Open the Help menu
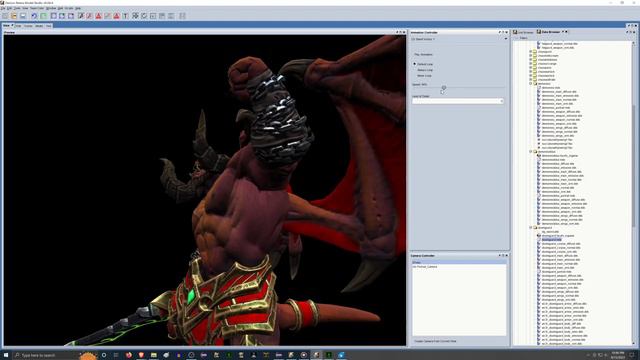 [x=78, y=8]
